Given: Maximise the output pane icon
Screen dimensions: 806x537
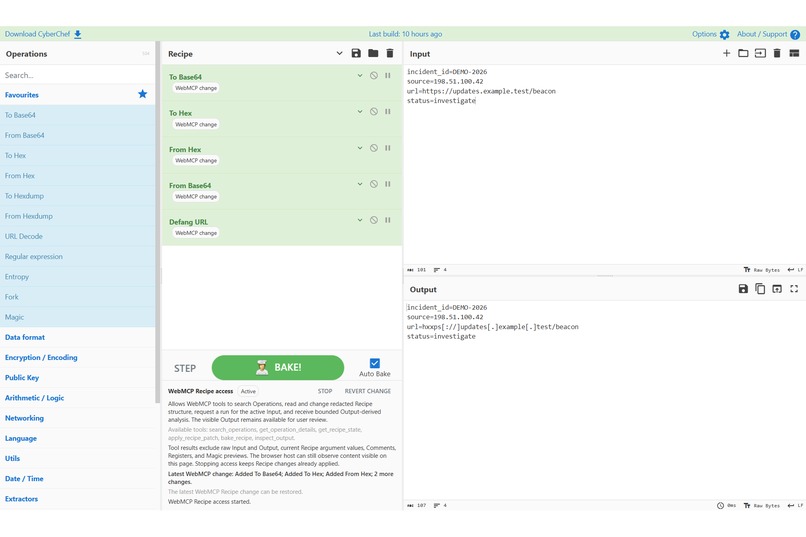Looking at the screenshot, I should [794, 289].
